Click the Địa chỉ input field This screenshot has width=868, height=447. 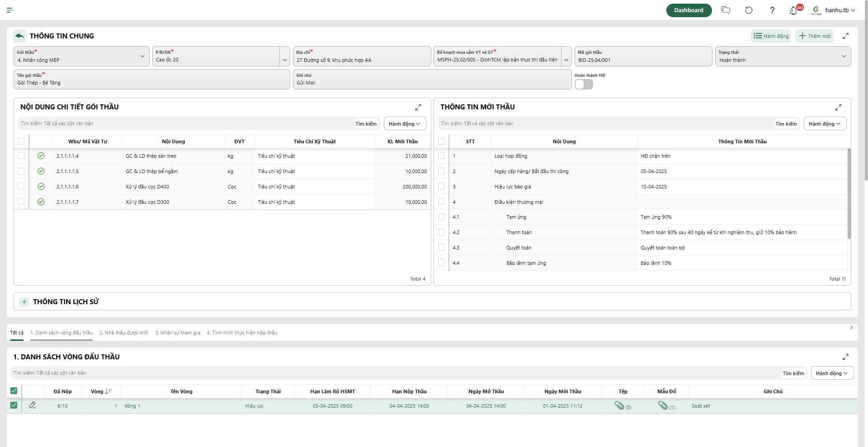[362, 56]
